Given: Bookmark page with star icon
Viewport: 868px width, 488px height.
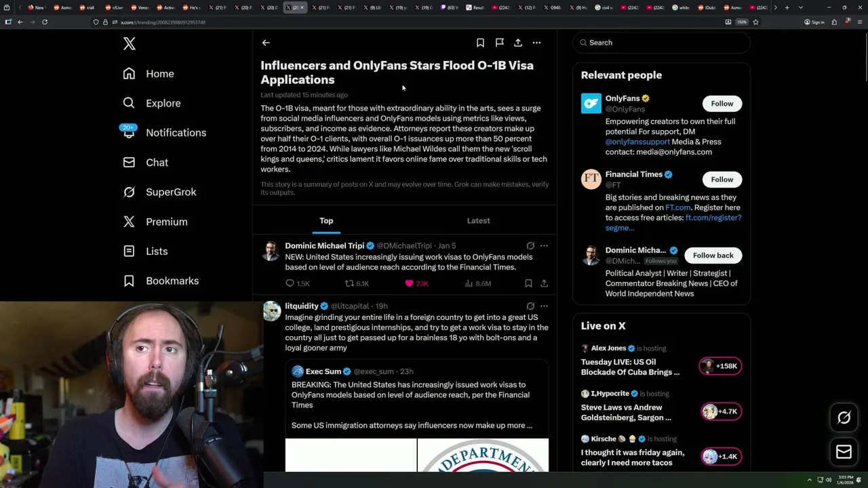Looking at the screenshot, I should pyautogui.click(x=755, y=22).
